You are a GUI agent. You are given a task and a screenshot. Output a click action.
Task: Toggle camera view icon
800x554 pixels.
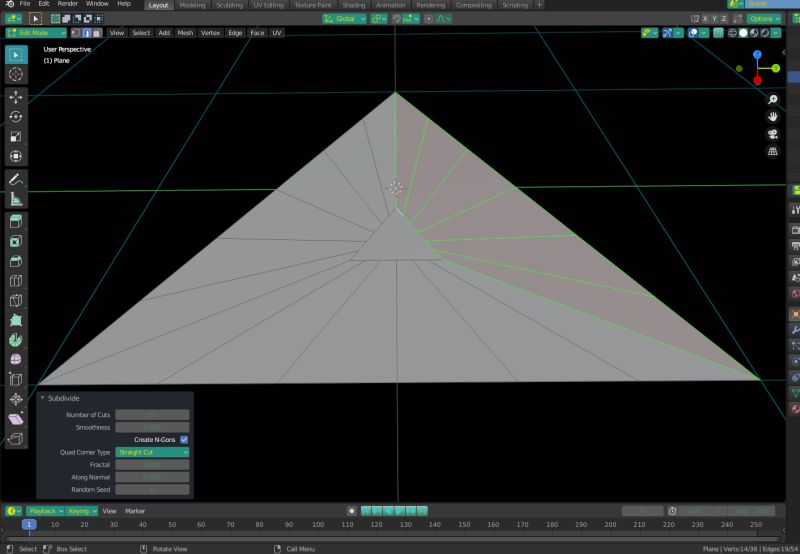(x=773, y=134)
